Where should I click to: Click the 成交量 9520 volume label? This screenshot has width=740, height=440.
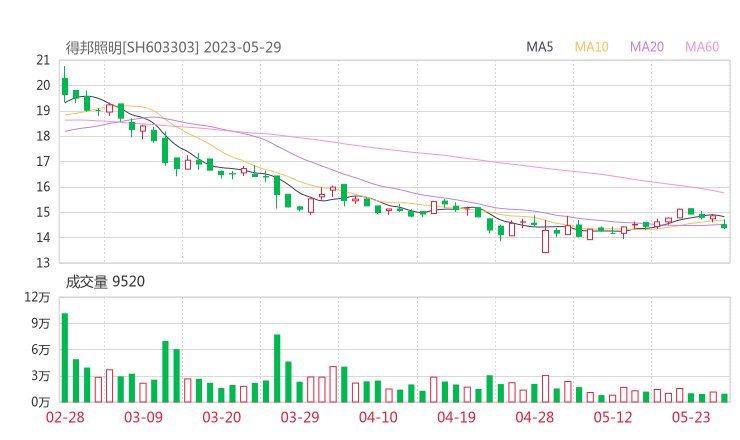[105, 282]
